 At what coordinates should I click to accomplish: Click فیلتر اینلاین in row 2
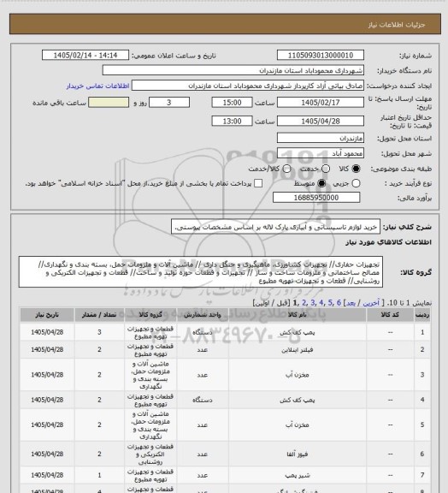coord(298,349)
